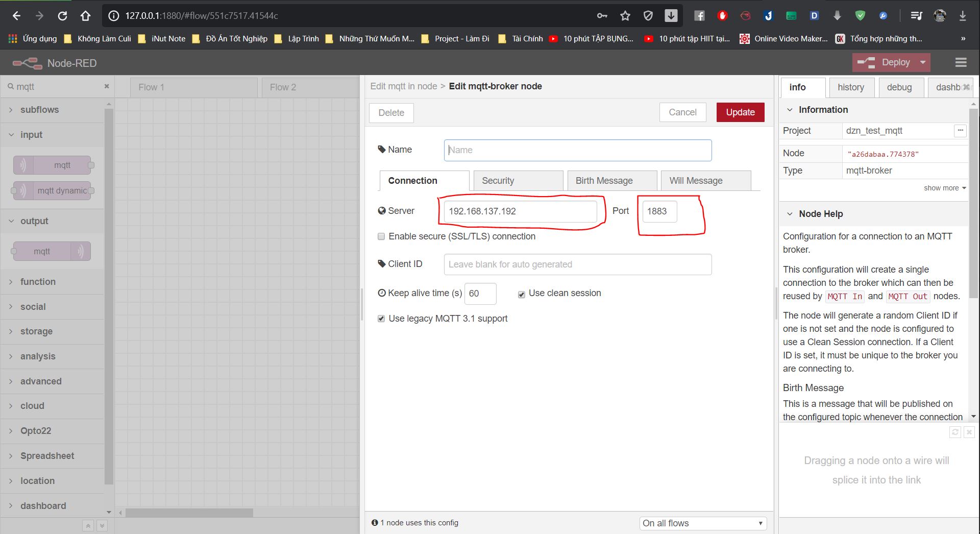
Task: Collapse the input palette category
Action: tap(52, 135)
